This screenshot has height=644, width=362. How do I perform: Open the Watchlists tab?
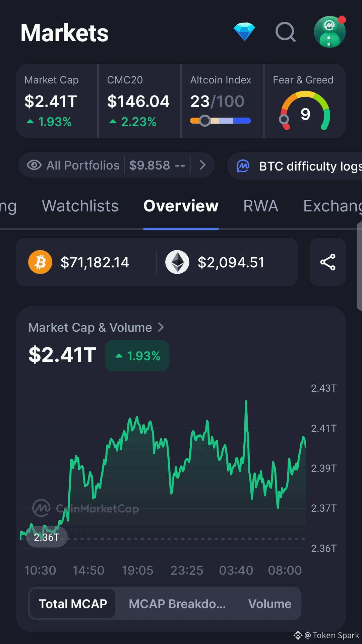[x=80, y=206]
